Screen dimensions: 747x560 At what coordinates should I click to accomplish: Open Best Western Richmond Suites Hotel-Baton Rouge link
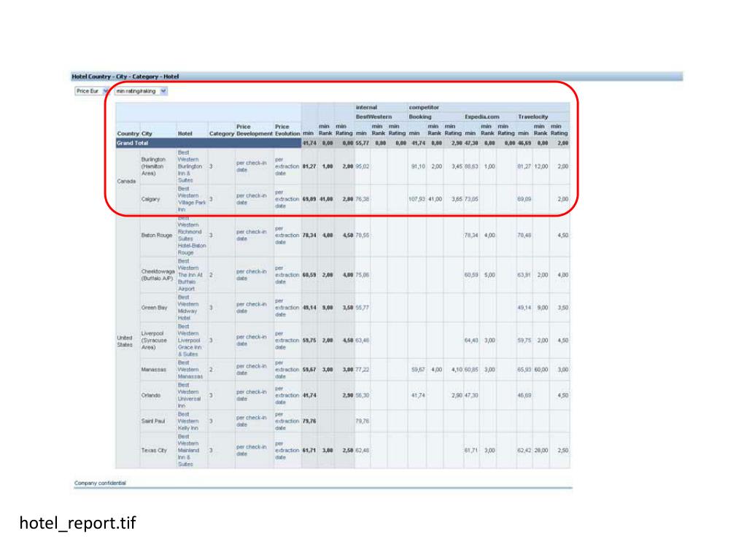(x=192, y=236)
